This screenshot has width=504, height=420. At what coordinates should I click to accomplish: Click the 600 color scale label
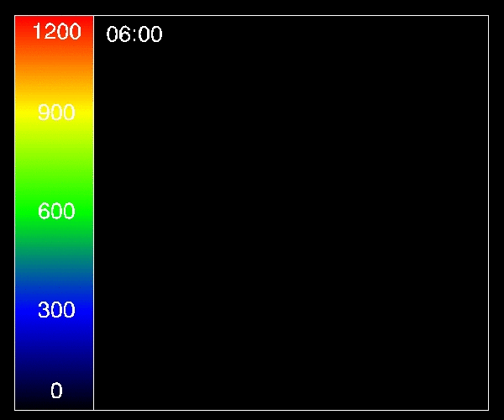point(56,211)
